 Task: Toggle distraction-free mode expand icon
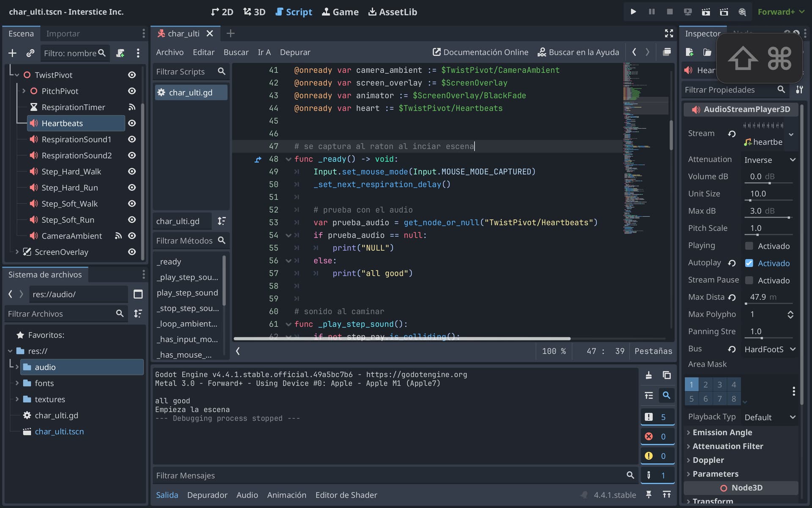(669, 33)
